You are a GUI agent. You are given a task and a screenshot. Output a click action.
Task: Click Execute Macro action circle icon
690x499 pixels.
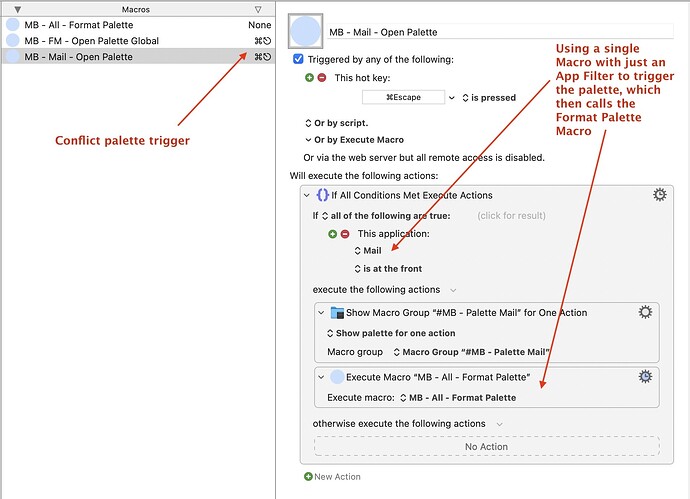tap(337, 377)
